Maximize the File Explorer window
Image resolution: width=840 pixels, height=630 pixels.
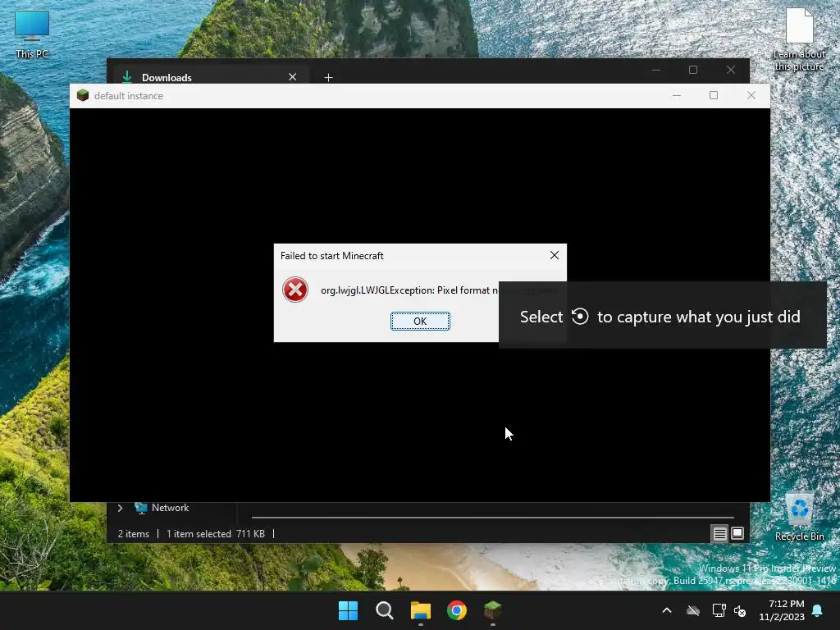693,70
